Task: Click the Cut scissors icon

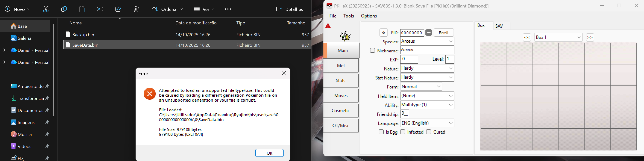Action: 46,9
